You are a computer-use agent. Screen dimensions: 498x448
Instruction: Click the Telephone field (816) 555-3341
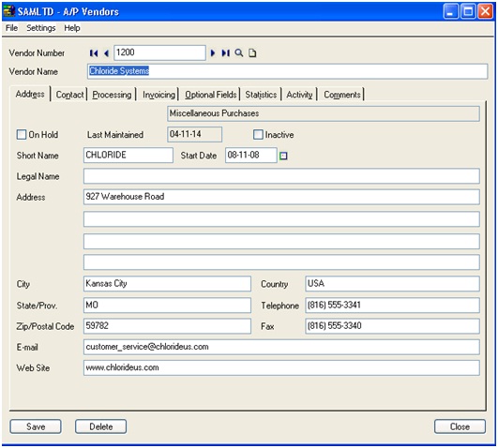[392, 306]
